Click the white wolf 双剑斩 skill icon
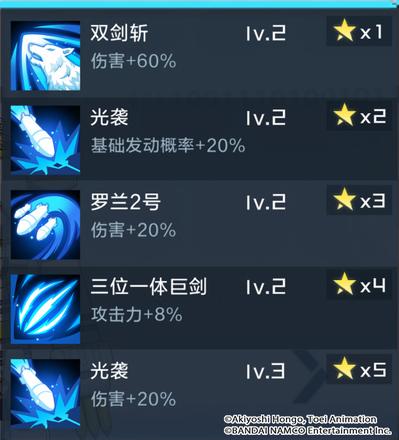The image size is (399, 440). [x=45, y=56]
